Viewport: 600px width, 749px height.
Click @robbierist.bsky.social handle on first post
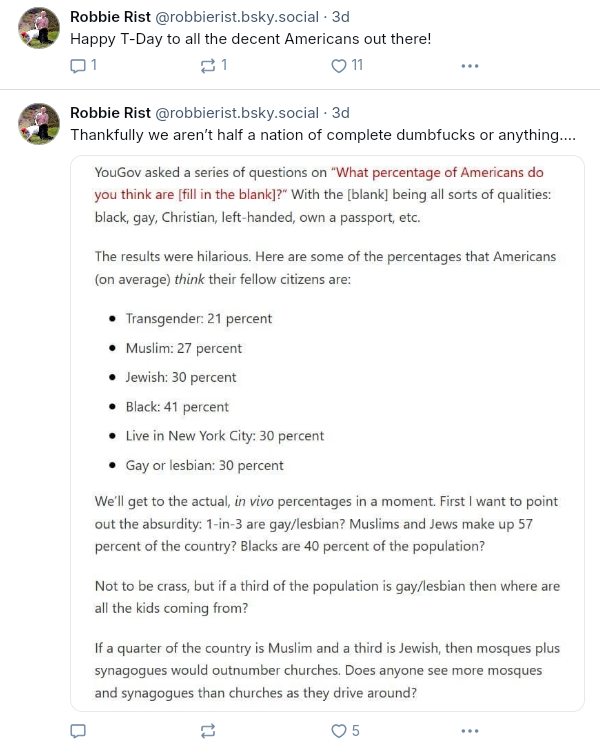tap(237, 17)
